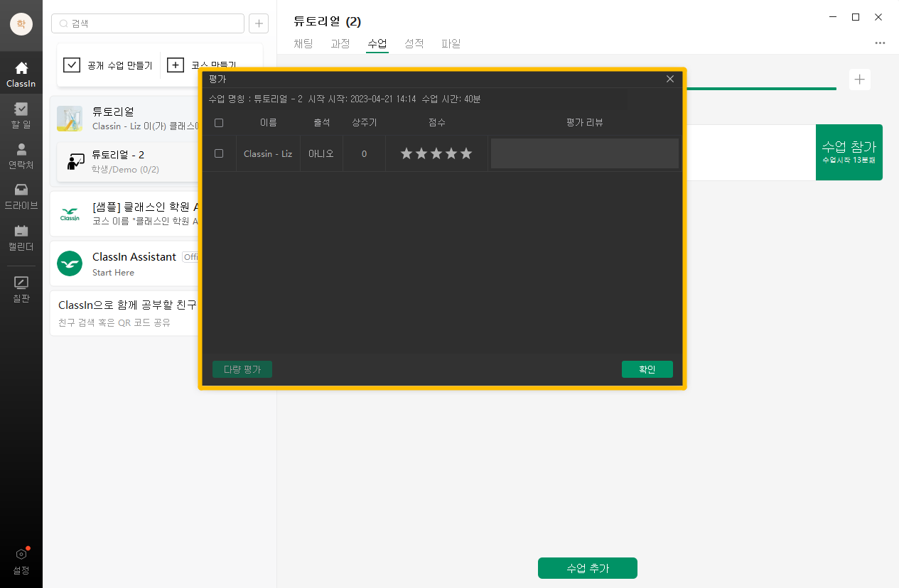Open the three-dot more options menu
899x588 pixels.
880,43
